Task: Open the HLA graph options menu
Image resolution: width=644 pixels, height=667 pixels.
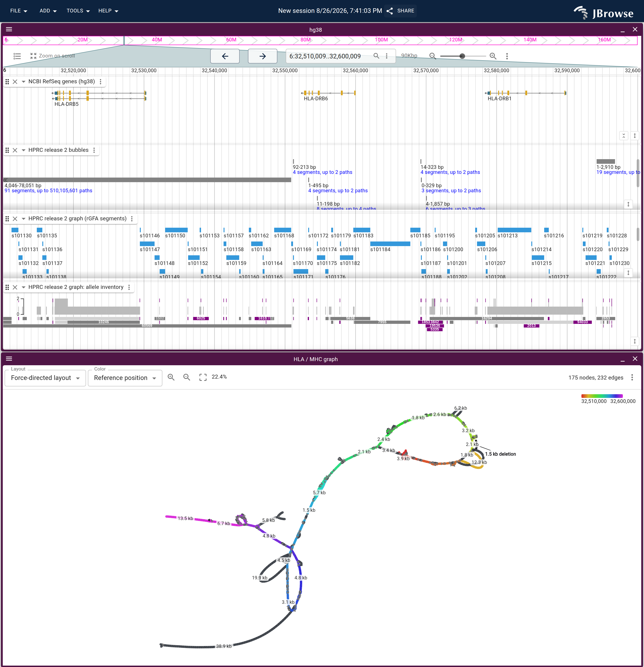Action: 632,377
